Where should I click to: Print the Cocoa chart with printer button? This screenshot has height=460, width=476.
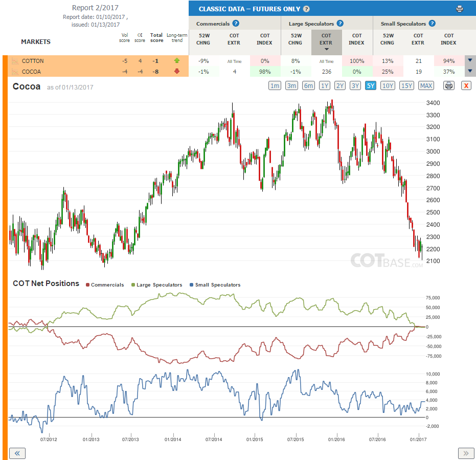click(x=449, y=85)
